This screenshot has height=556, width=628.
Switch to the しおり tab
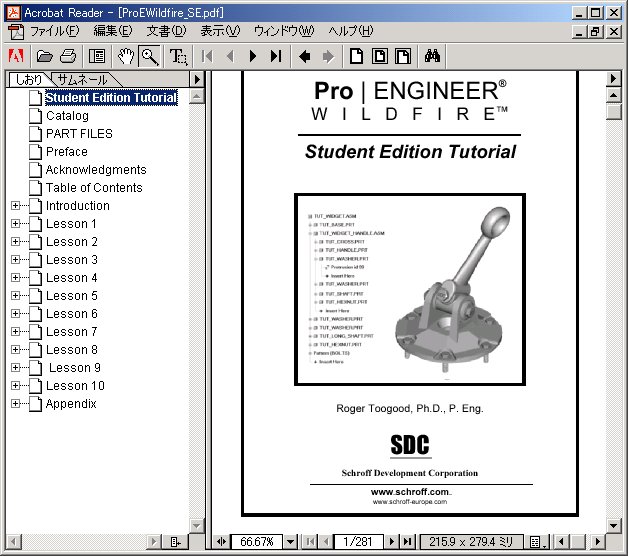click(x=28, y=79)
